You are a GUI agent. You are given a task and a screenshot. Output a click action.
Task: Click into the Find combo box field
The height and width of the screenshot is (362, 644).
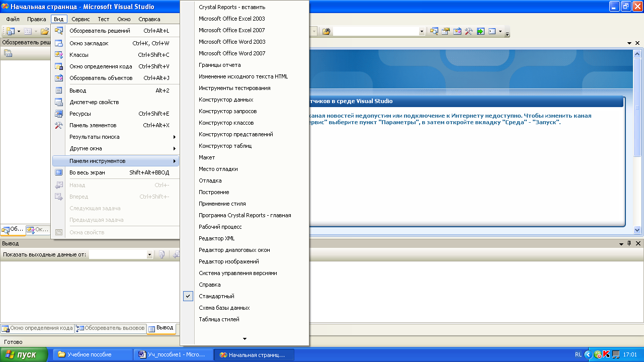pyautogui.click(x=375, y=31)
